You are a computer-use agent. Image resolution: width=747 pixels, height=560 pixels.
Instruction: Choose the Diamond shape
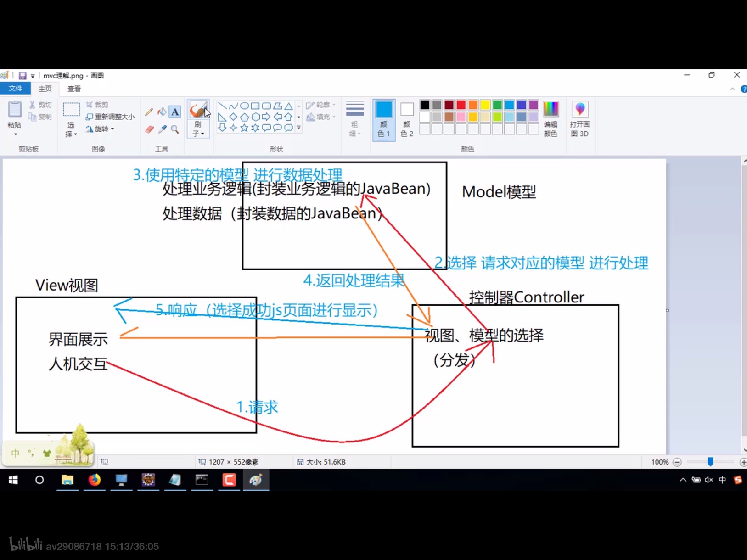pyautogui.click(x=233, y=117)
